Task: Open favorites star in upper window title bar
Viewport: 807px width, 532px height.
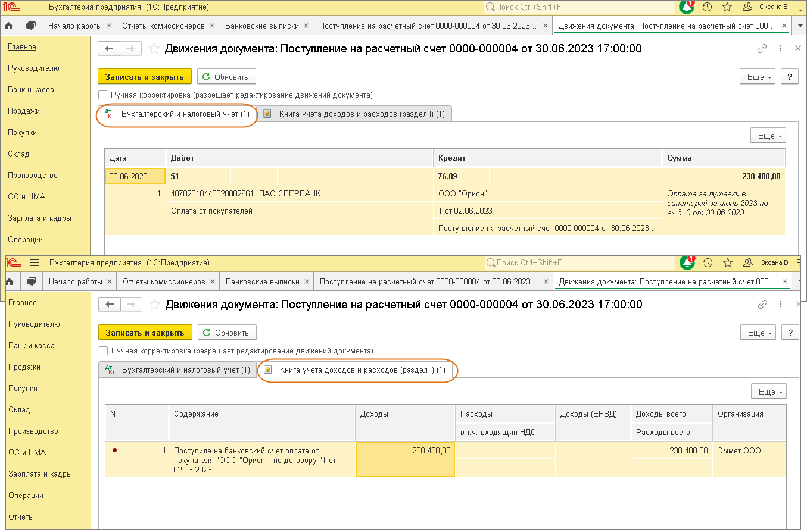Action: 727,7
